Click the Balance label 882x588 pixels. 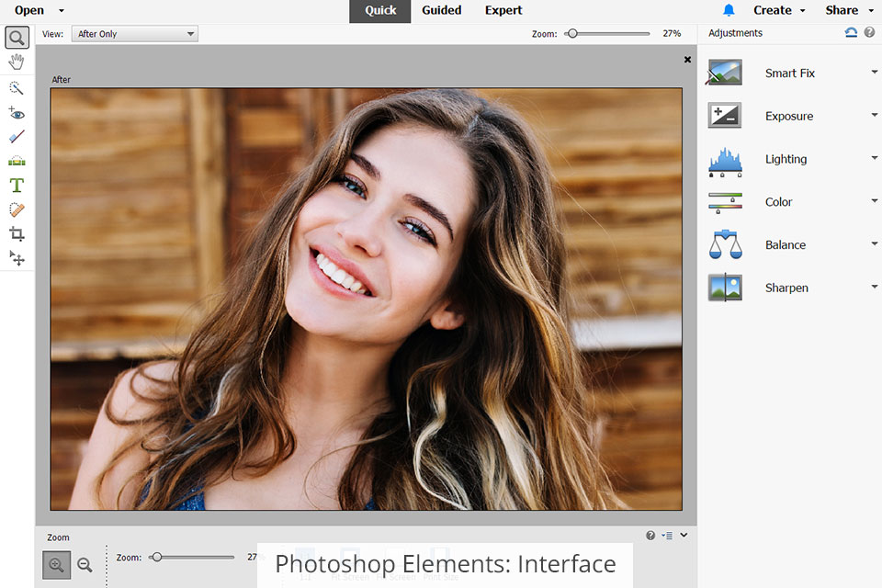coord(786,244)
